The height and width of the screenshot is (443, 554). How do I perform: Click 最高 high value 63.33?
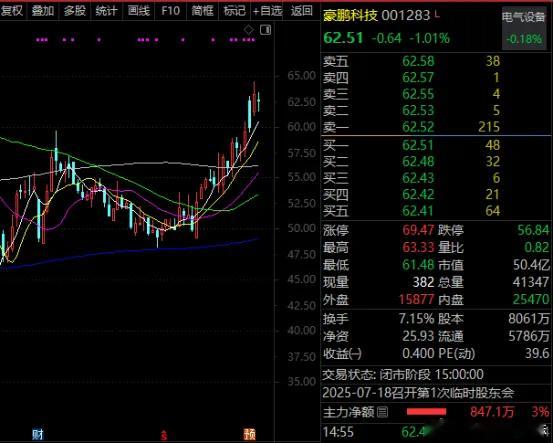click(418, 247)
